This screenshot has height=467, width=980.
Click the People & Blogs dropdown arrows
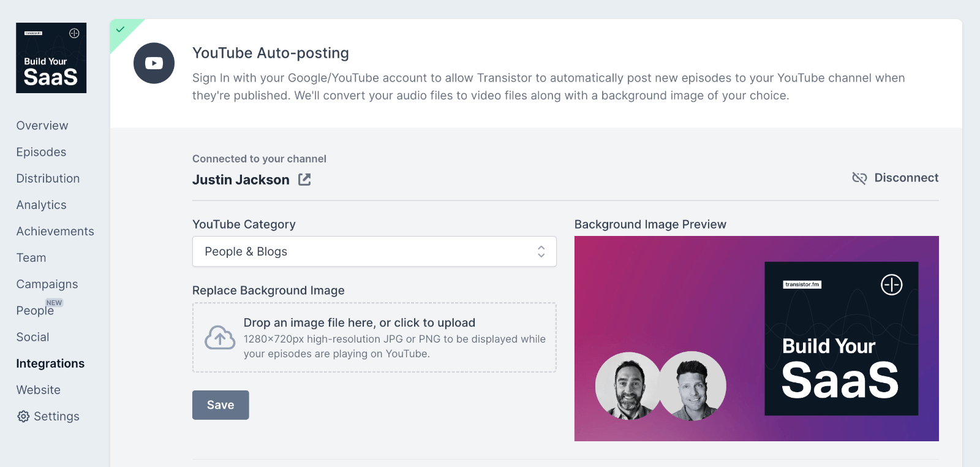[541, 251]
